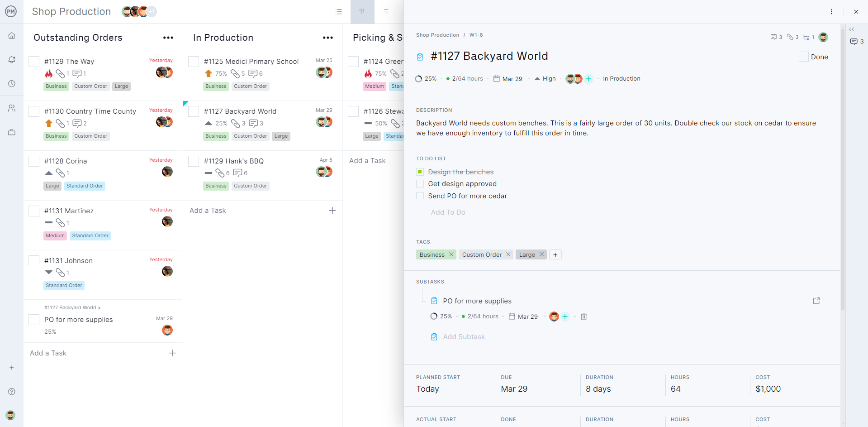Open the Home icon in the sidebar
868x427 pixels.
point(12,35)
